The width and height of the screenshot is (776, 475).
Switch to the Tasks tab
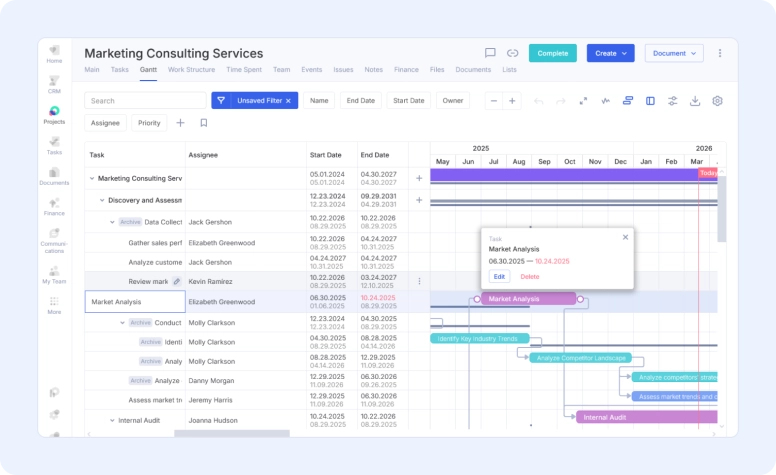point(119,70)
